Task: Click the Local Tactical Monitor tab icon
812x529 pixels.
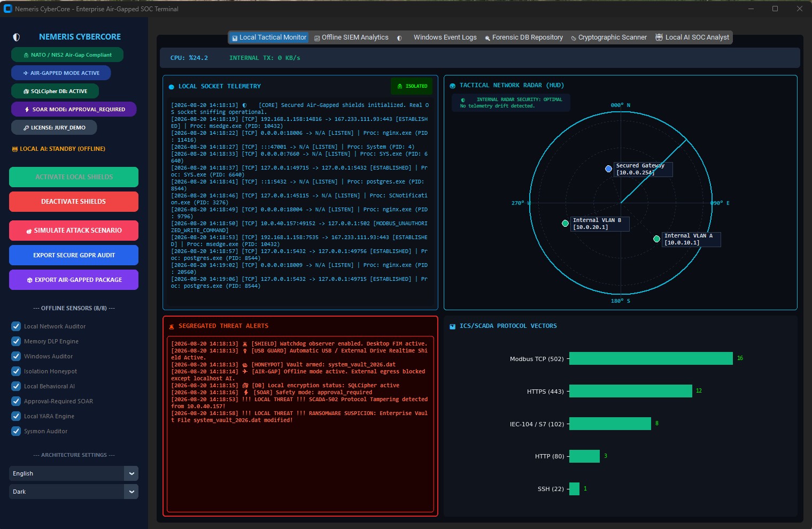Action: (x=235, y=38)
